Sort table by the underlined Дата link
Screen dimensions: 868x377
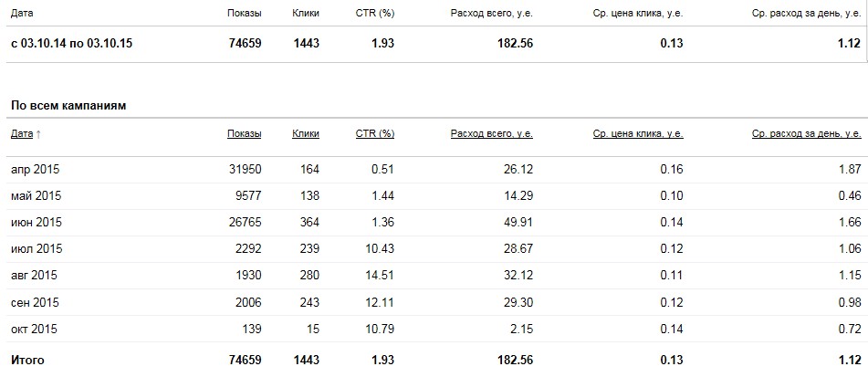[x=22, y=133]
